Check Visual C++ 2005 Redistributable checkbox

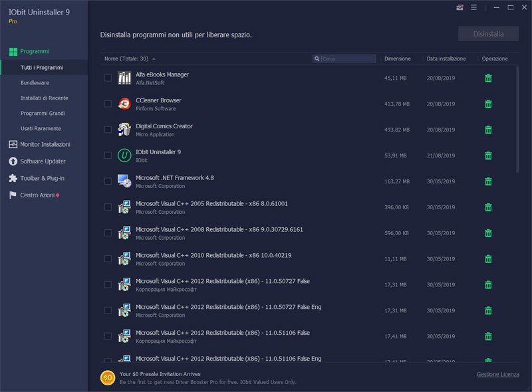108,207
